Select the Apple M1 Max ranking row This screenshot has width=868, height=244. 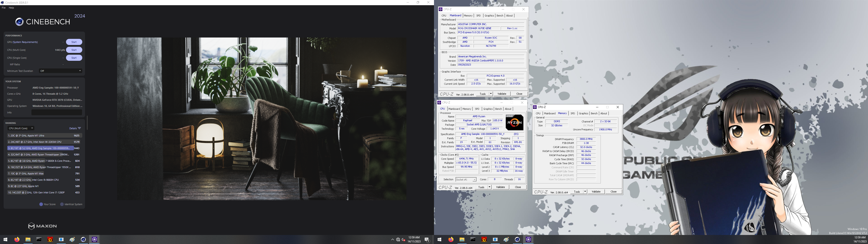pyautogui.click(x=45, y=174)
